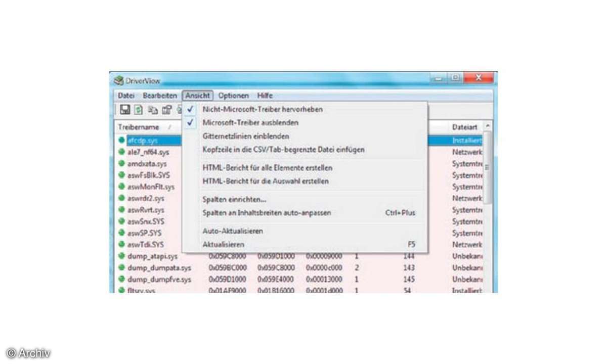The image size is (607, 364).
Task: Uncheck Microsoft-Treiber ausblenden
Action: (305, 122)
